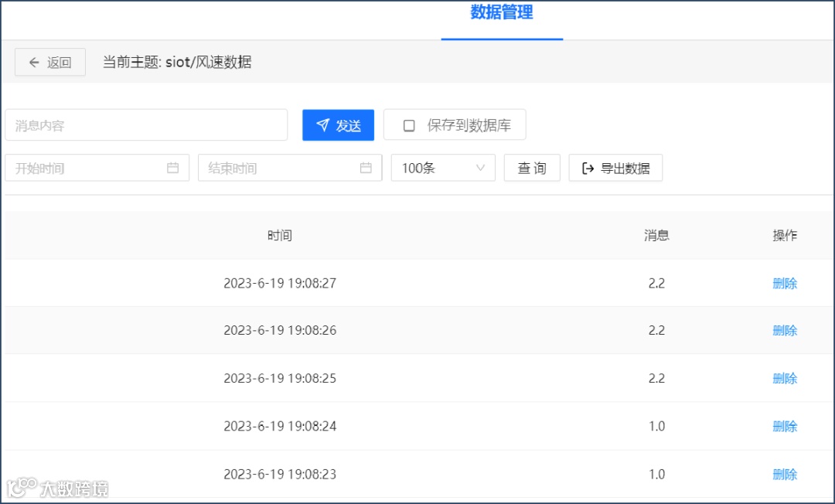Click the dropdown chevron next to 100条
The width and height of the screenshot is (835, 504).
480,168
